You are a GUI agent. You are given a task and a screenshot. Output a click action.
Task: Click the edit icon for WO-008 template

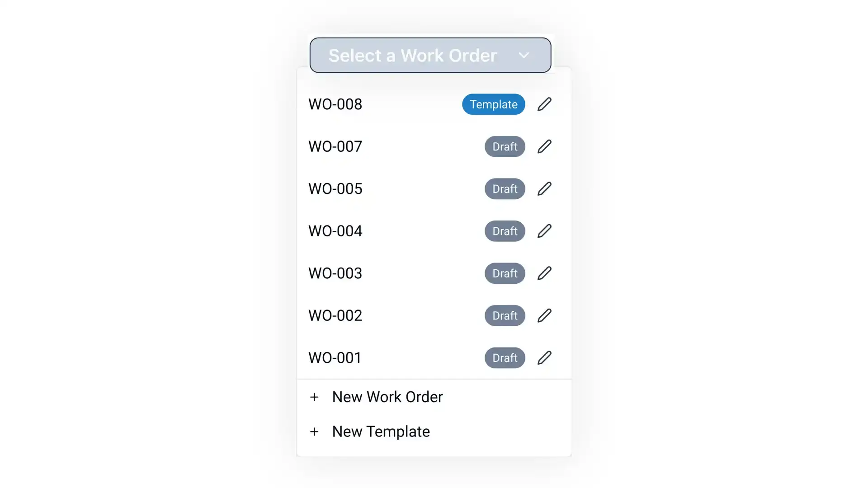click(544, 104)
